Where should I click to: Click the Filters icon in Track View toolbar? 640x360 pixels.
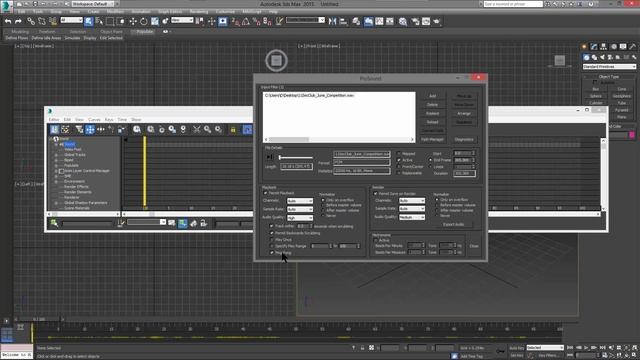79,130
